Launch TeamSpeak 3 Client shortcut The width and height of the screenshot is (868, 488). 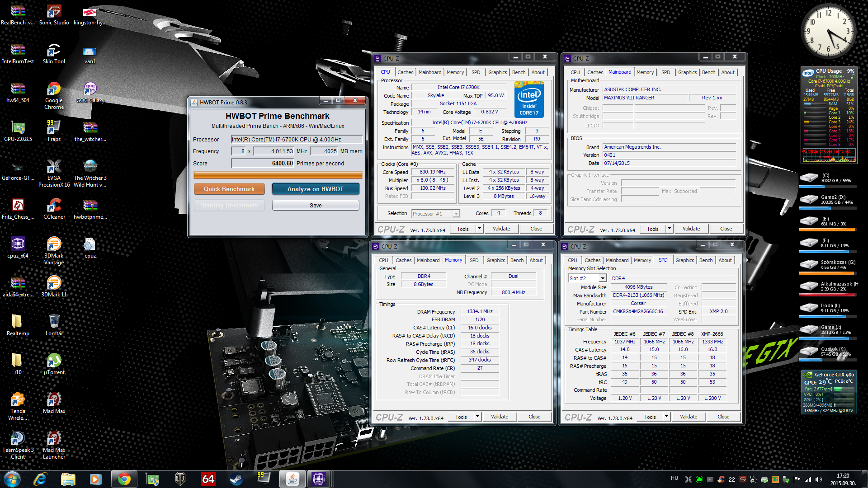18,446
